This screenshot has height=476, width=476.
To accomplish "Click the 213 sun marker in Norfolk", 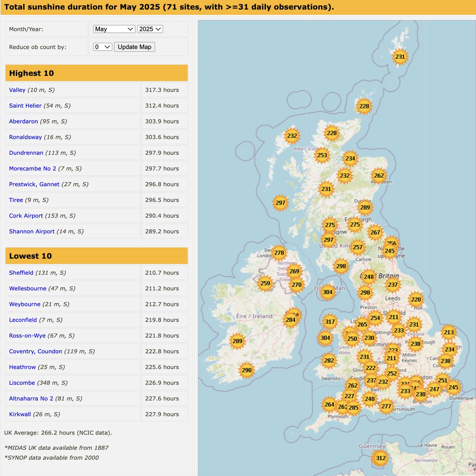I will (449, 332).
